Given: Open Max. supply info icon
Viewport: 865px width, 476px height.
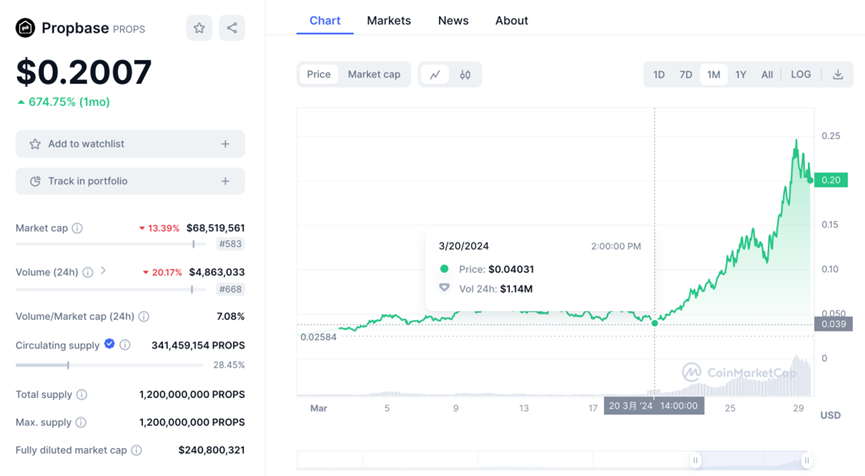Looking at the screenshot, I should [81, 422].
